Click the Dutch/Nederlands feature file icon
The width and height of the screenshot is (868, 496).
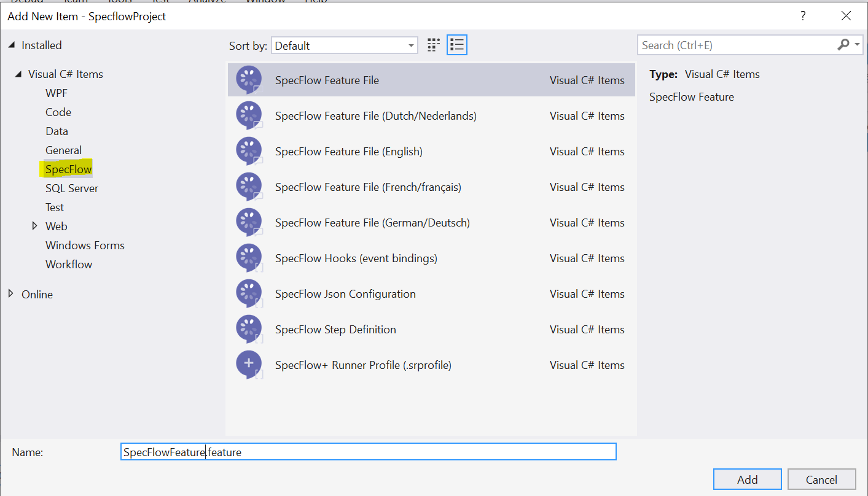[x=249, y=115]
